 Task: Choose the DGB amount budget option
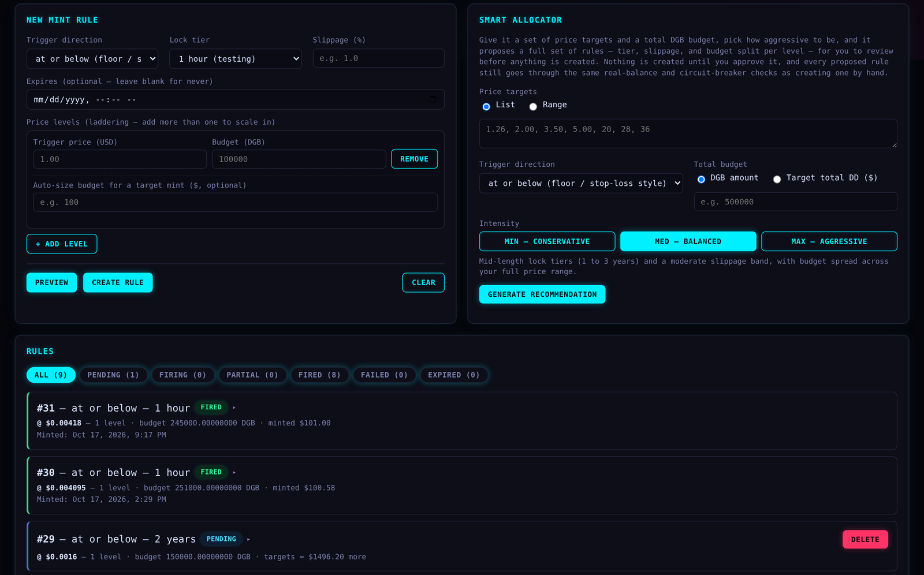(701, 179)
